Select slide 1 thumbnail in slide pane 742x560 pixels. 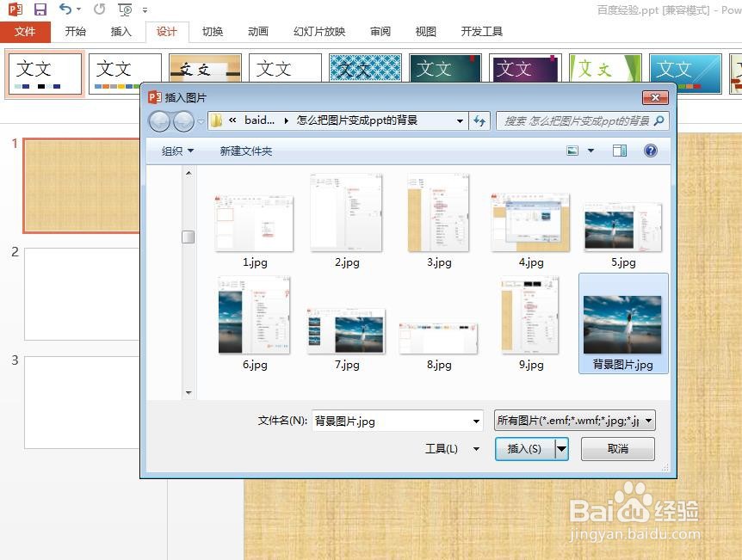tap(82, 186)
